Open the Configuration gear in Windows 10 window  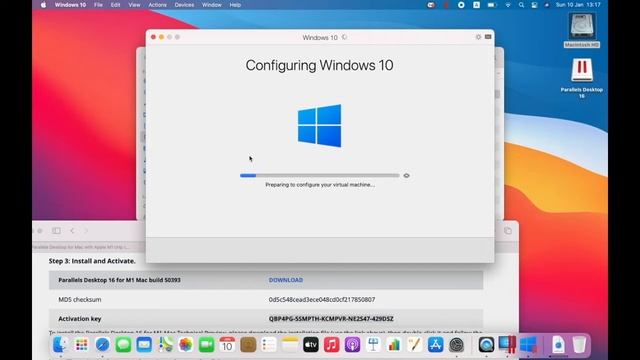point(478,37)
